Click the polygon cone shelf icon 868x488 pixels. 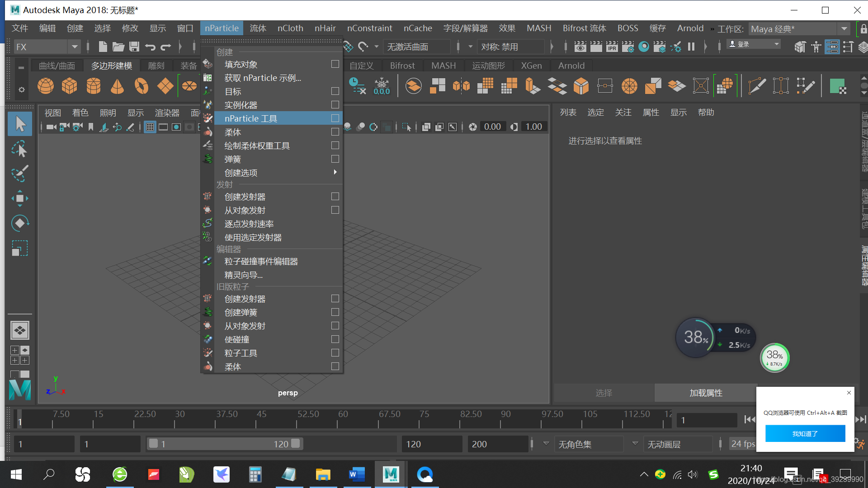pyautogui.click(x=117, y=86)
